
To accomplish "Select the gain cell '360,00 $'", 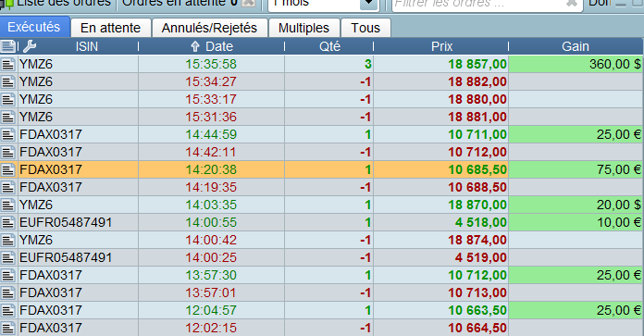I will pyautogui.click(x=576, y=64).
